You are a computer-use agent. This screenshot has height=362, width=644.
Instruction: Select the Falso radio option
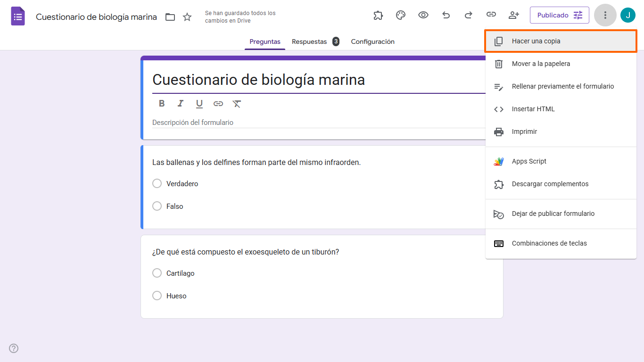(157, 206)
